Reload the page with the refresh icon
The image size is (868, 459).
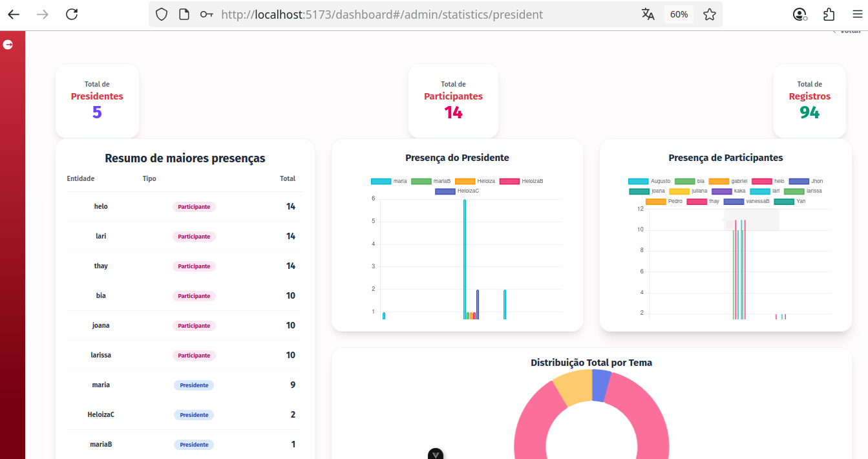pos(72,14)
